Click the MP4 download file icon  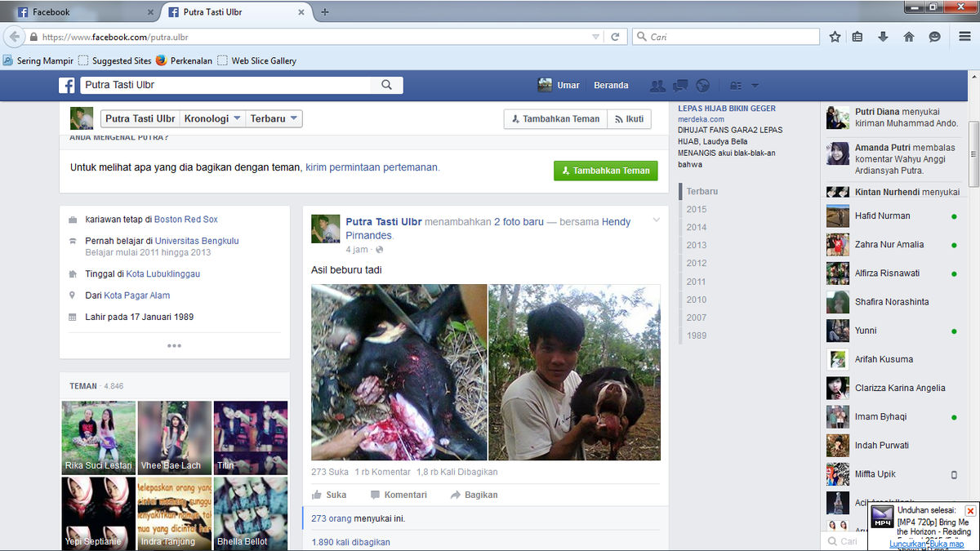(883, 517)
